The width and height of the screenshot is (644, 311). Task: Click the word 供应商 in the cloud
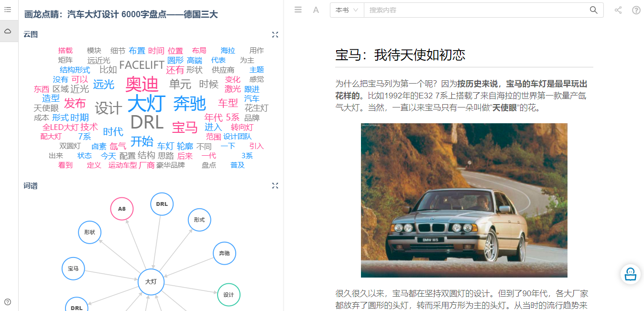click(223, 70)
